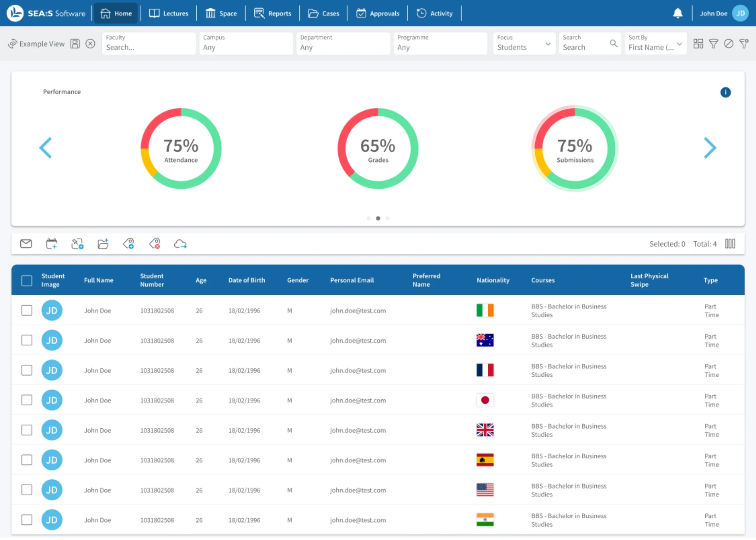The image size is (756, 540).
Task: Toggle the select all students checkbox
Action: click(27, 279)
